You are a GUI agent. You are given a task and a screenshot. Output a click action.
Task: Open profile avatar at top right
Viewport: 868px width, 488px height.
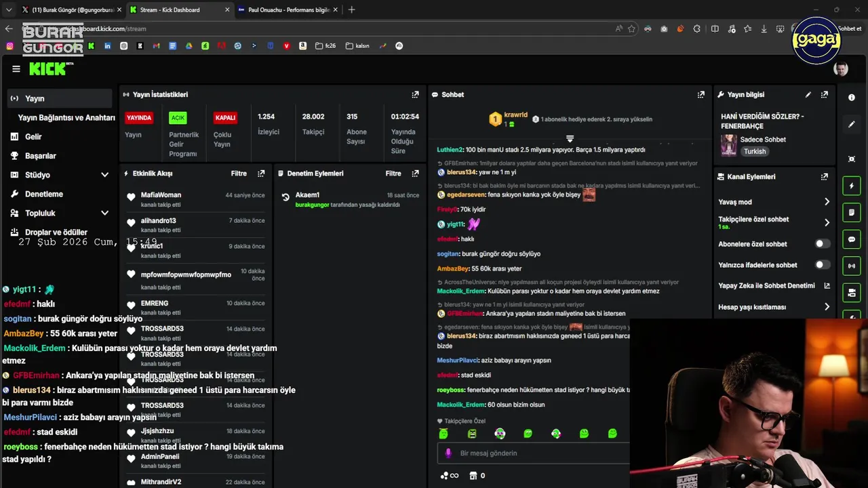(841, 69)
